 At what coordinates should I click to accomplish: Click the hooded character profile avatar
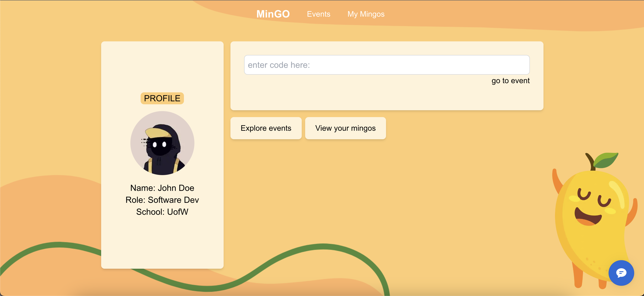click(x=162, y=143)
